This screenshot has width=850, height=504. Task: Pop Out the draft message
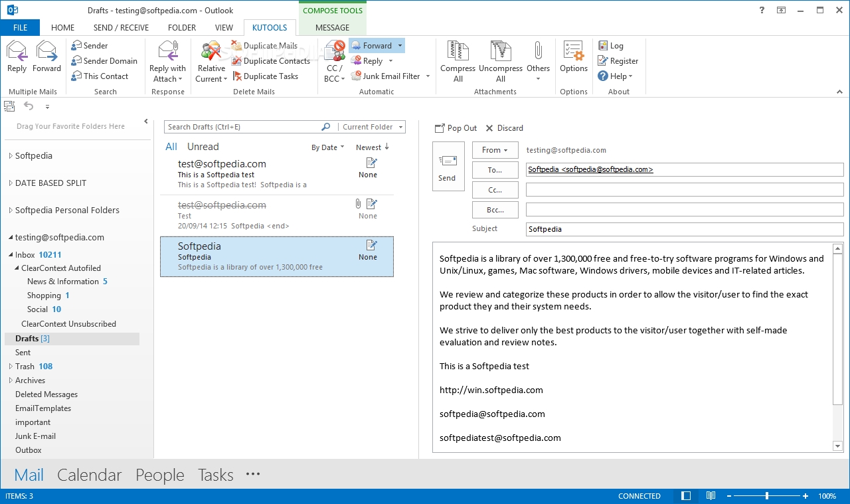tap(456, 128)
